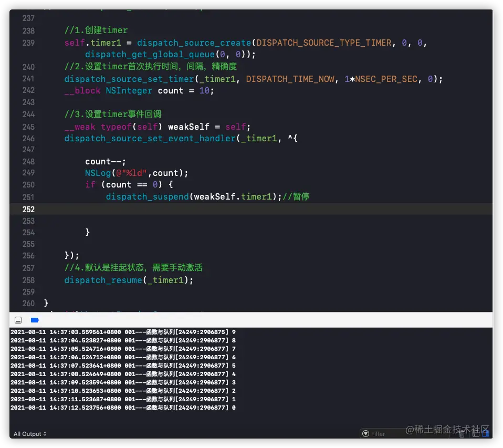
Task: Click gutter line number 251
Action: coord(28,197)
